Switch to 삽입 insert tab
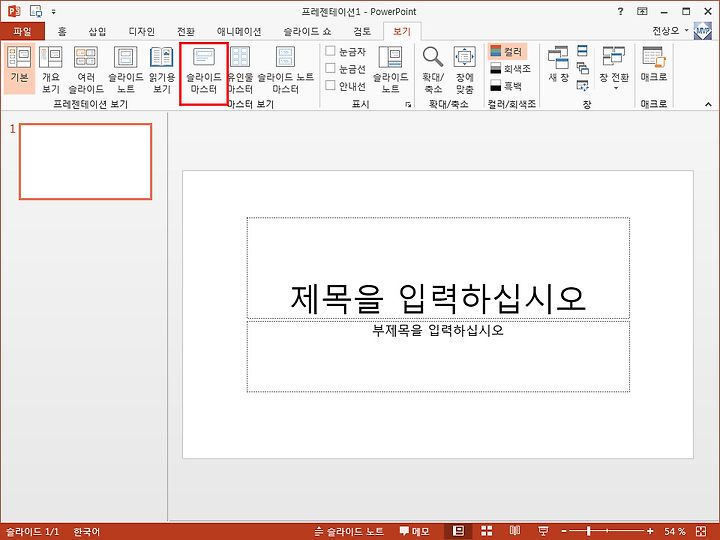This screenshot has height=540, width=720. [97, 31]
